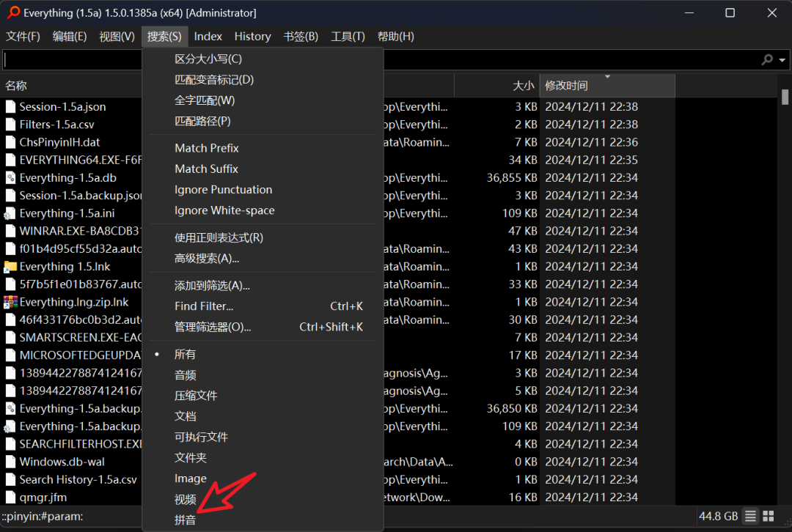Click the icon of MICROSOFTEDGEUPDA entry

click(10, 355)
